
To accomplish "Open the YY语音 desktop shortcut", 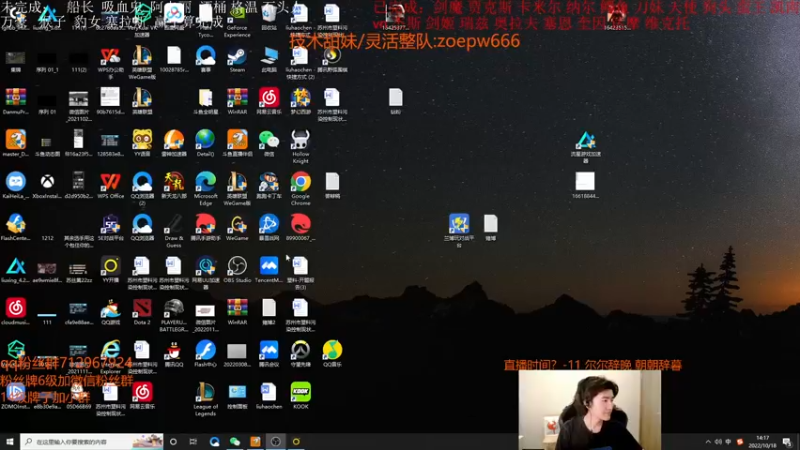I will tap(142, 143).
